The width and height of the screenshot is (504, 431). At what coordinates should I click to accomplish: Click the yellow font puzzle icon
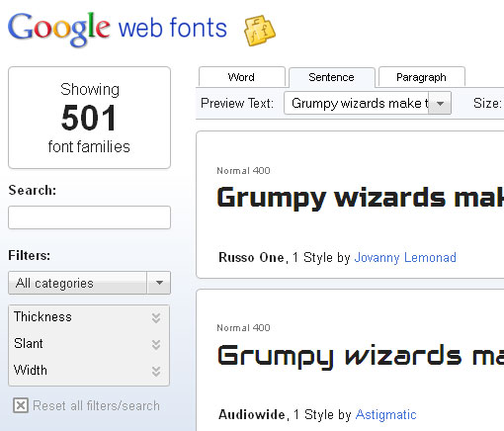click(260, 31)
